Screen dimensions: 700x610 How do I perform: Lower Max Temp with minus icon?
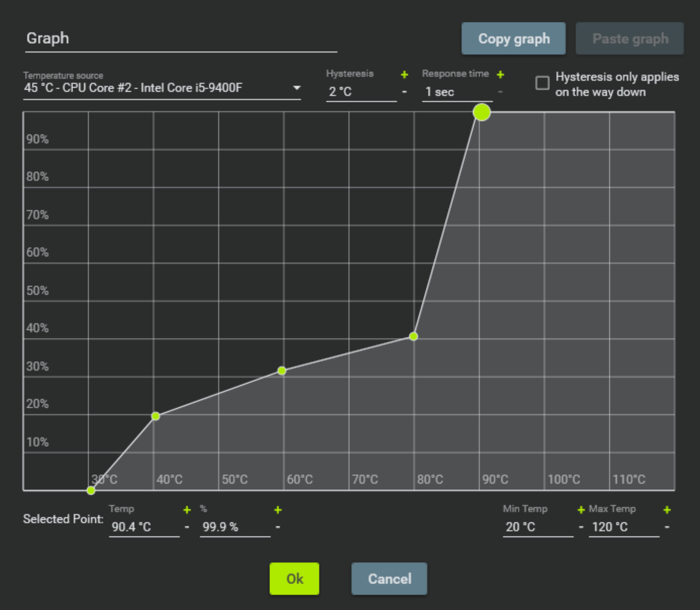667,527
